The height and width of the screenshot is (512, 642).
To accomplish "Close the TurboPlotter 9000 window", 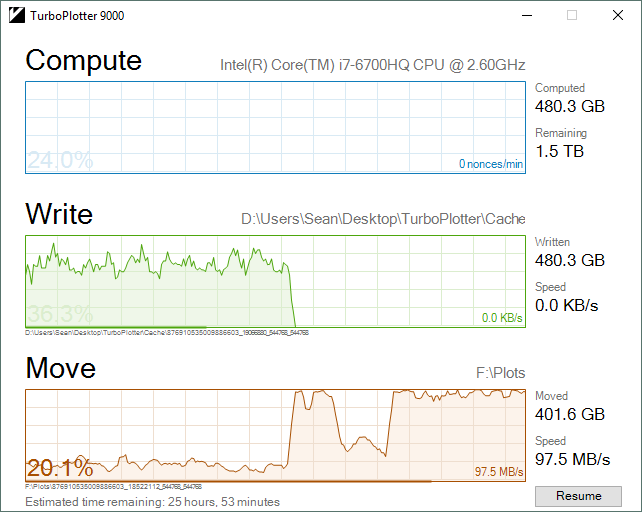I will pos(618,16).
